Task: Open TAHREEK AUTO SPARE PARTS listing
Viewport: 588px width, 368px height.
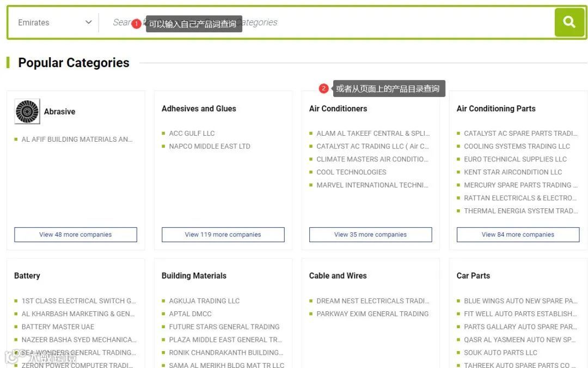Action: coord(519,365)
